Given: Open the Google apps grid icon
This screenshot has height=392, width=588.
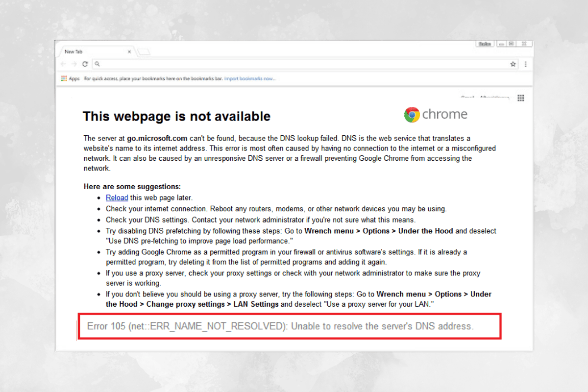Looking at the screenshot, I should point(521,98).
